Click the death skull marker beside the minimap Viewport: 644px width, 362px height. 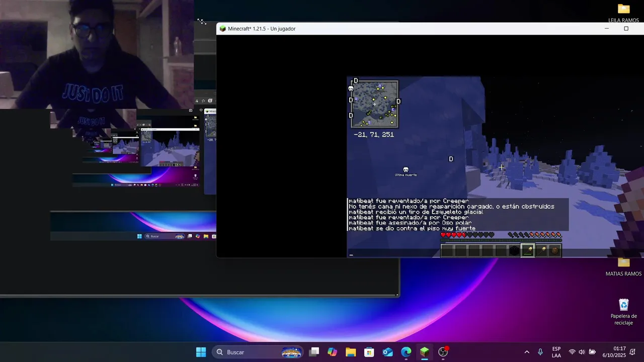[x=351, y=88]
